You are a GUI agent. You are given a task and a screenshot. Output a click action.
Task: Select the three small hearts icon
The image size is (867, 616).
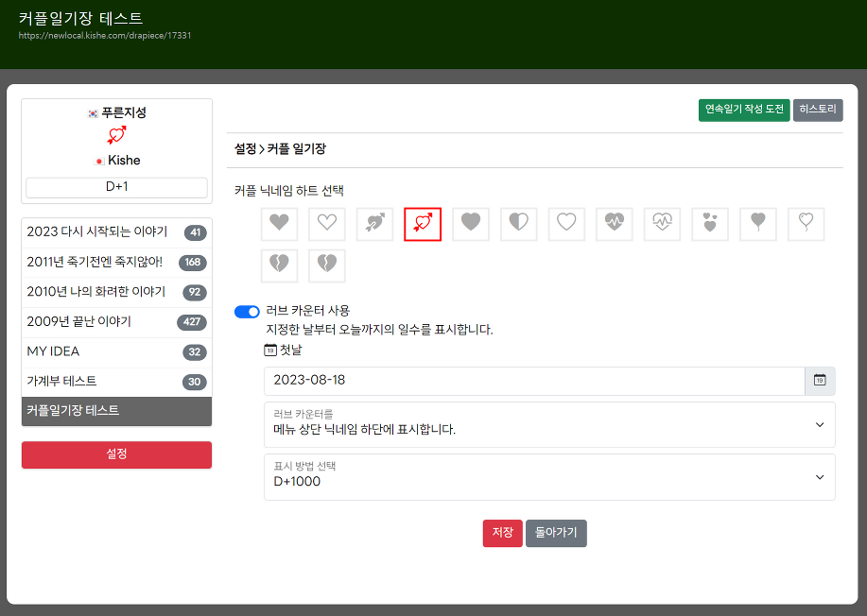710,224
